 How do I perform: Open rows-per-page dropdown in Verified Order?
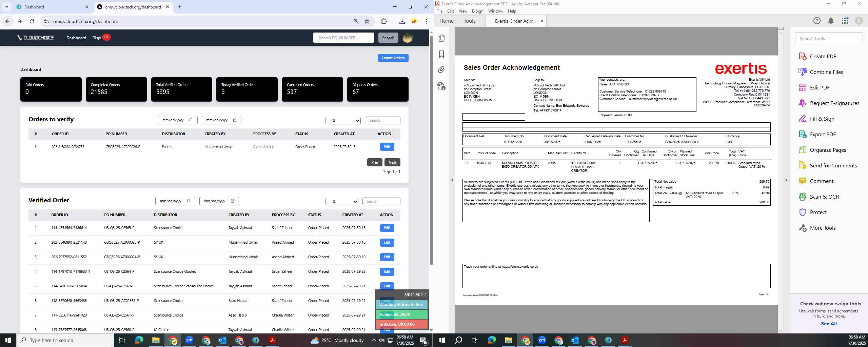(342, 201)
